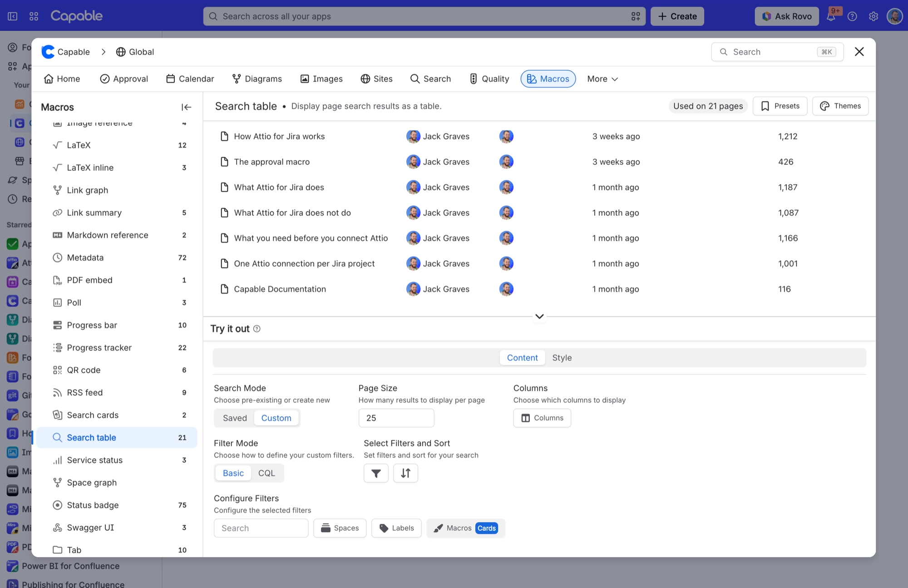908x588 pixels.
Task: Click the Capable logo in breadcrumb
Action: click(48, 52)
